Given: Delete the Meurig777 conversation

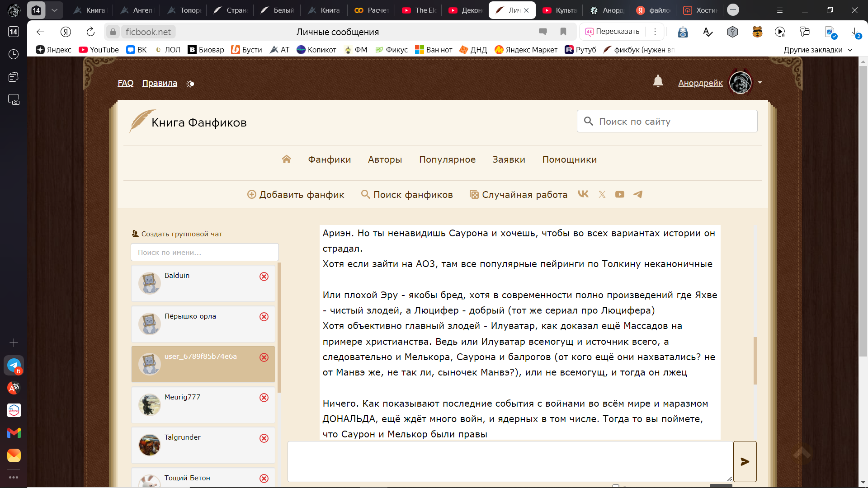Looking at the screenshot, I should (x=264, y=398).
